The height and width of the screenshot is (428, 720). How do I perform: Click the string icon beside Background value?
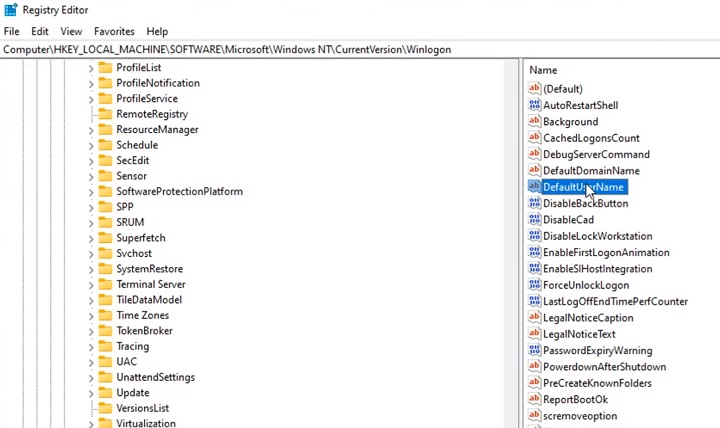(x=534, y=121)
